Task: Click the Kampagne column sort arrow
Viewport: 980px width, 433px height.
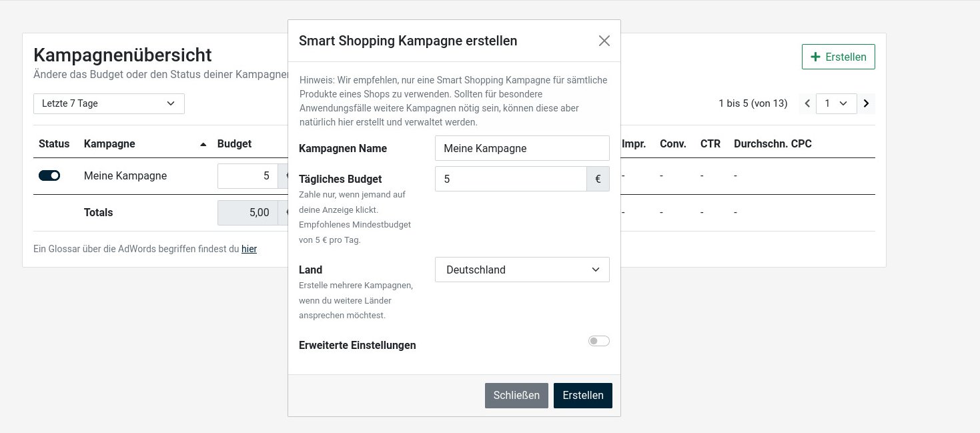Action: [203, 144]
